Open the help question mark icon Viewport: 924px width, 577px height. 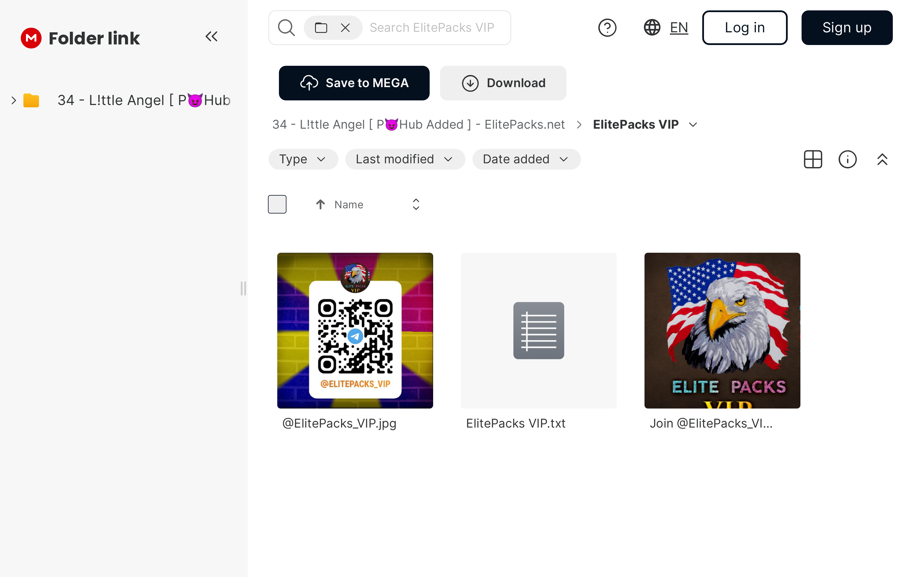[x=607, y=28]
